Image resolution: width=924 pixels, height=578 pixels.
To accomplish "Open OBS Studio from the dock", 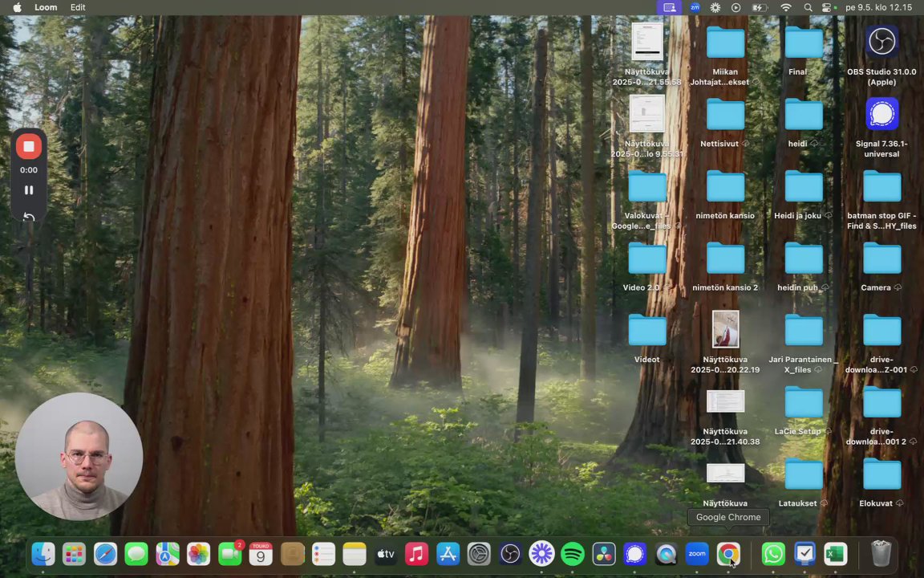I will coord(510,554).
